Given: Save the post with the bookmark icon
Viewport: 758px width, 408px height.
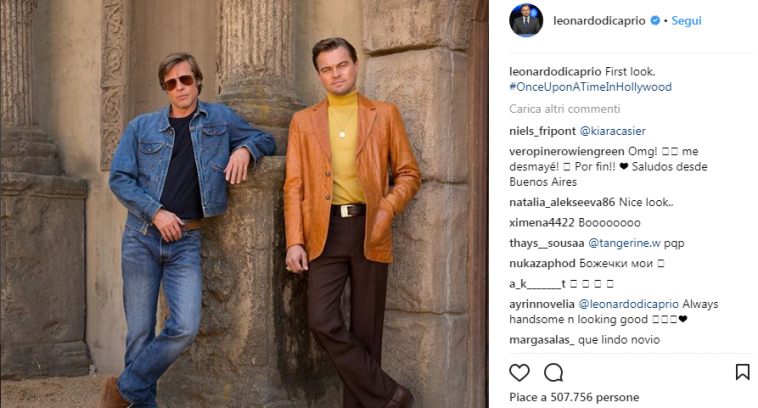Looking at the screenshot, I should pyautogui.click(x=743, y=372).
